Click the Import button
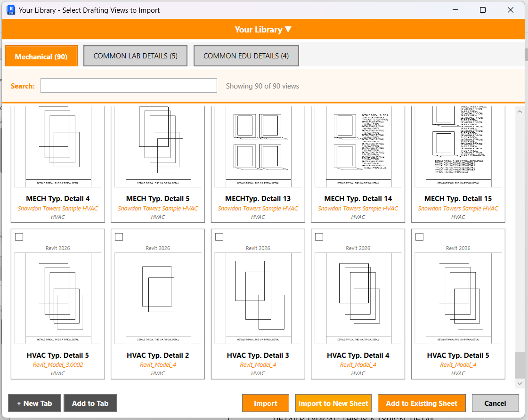528x420 pixels. click(x=266, y=403)
